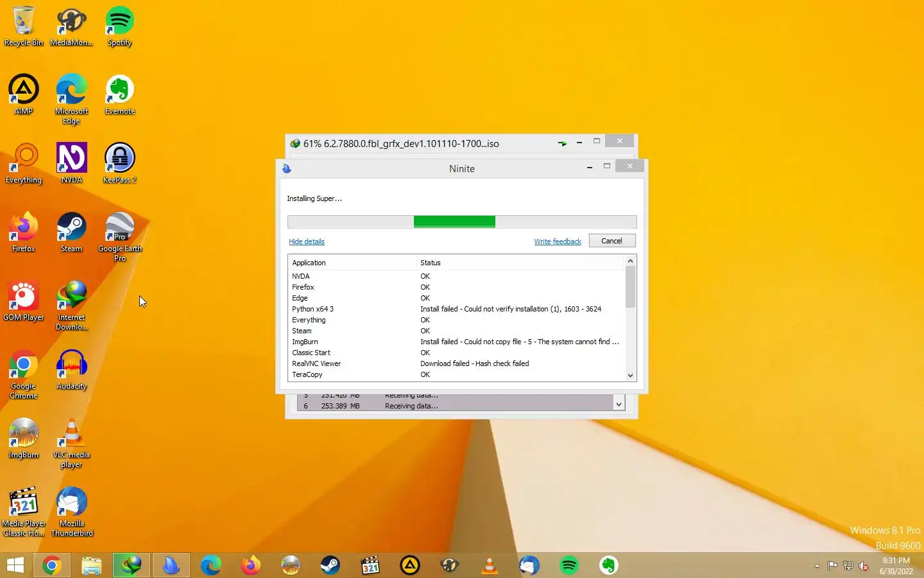Open the clock showing 8:31 PM
This screenshot has width=924, height=578.
click(896, 566)
